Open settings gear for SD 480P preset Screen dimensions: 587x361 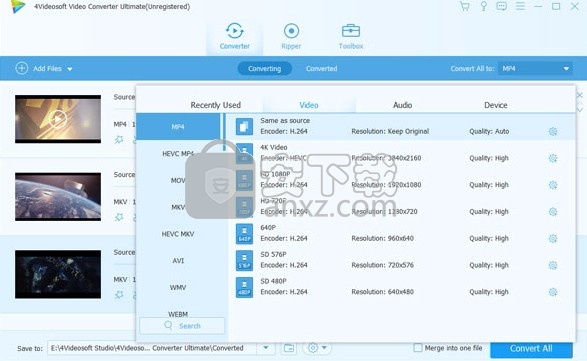point(553,292)
